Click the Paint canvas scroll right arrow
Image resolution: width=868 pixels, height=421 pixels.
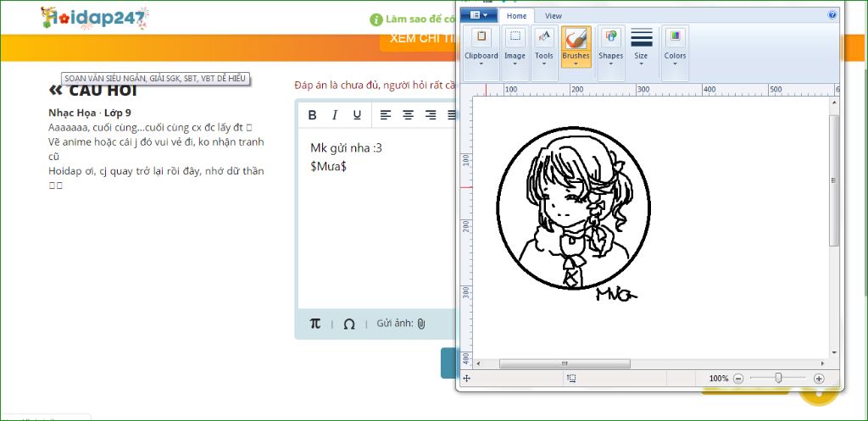823,363
